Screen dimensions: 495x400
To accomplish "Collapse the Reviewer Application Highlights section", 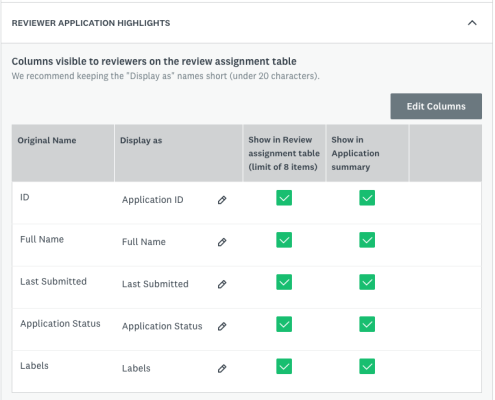I will 472,23.
